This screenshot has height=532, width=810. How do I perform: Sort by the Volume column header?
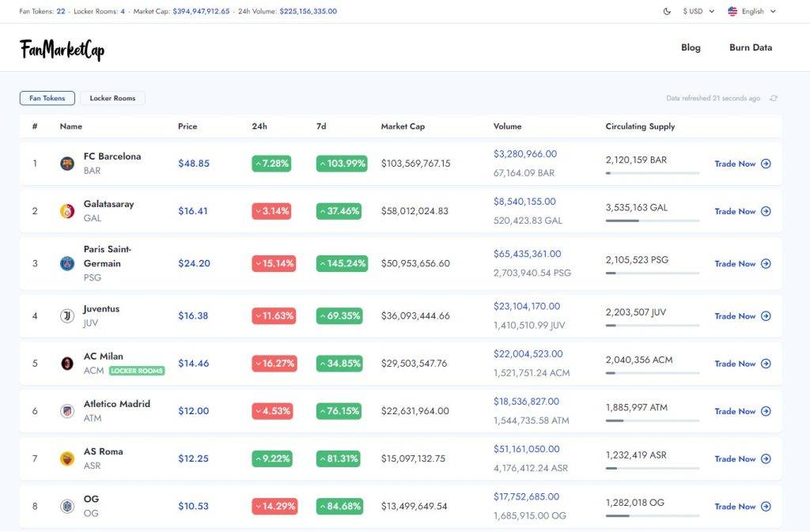(x=507, y=126)
